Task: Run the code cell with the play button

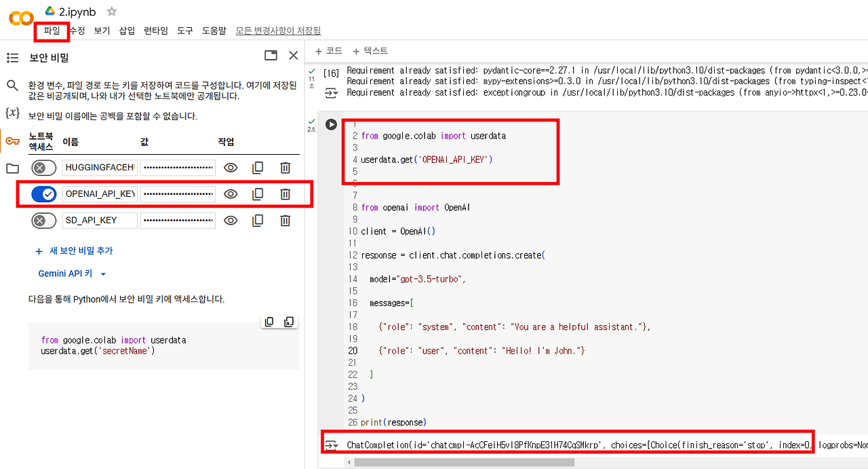Action: click(332, 124)
